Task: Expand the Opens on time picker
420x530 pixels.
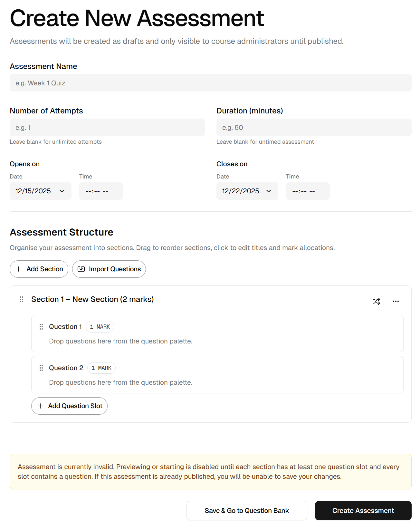Action: pos(101,191)
